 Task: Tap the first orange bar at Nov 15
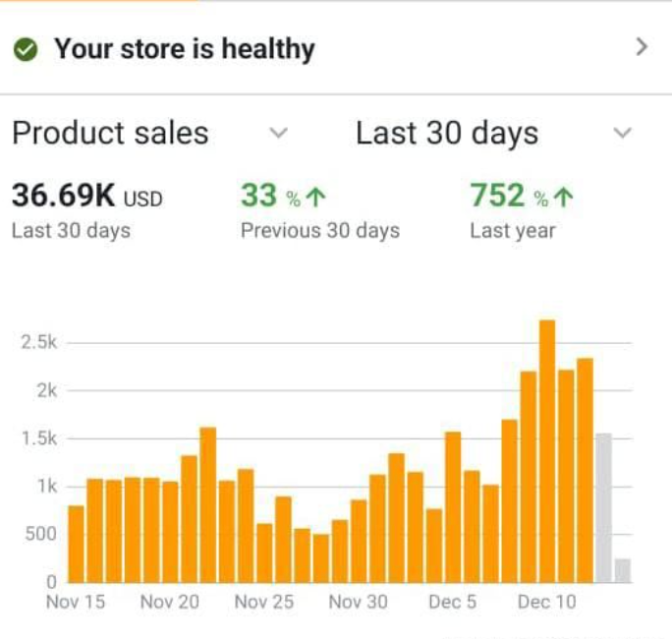(77, 545)
